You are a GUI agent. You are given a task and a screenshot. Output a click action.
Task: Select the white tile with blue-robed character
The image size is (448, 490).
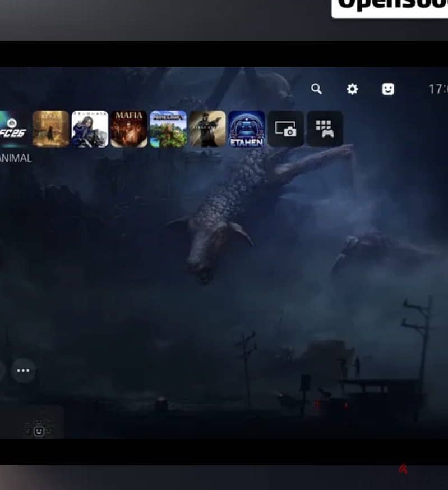coord(90,129)
